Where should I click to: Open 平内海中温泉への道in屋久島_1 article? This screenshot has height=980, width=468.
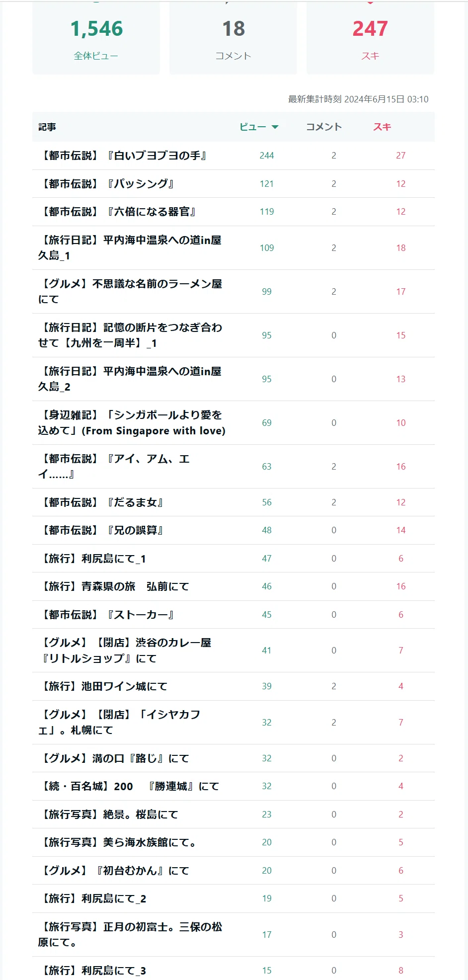(130, 248)
